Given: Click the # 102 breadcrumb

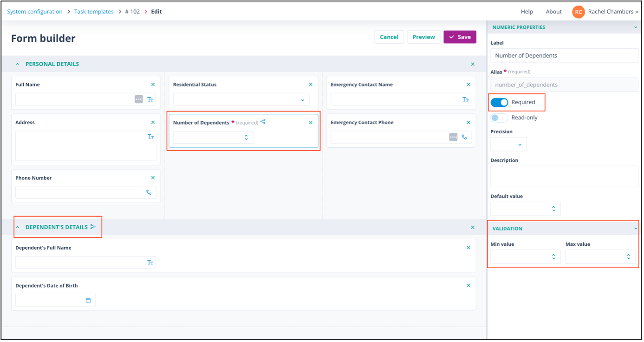Looking at the screenshot, I should [x=132, y=12].
